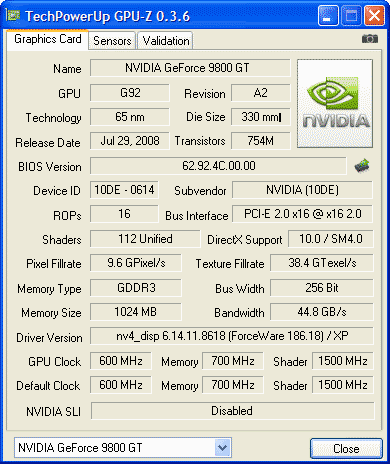Click the Driver Version field nv4_disp
This screenshot has height=464, width=390.
[232, 336]
